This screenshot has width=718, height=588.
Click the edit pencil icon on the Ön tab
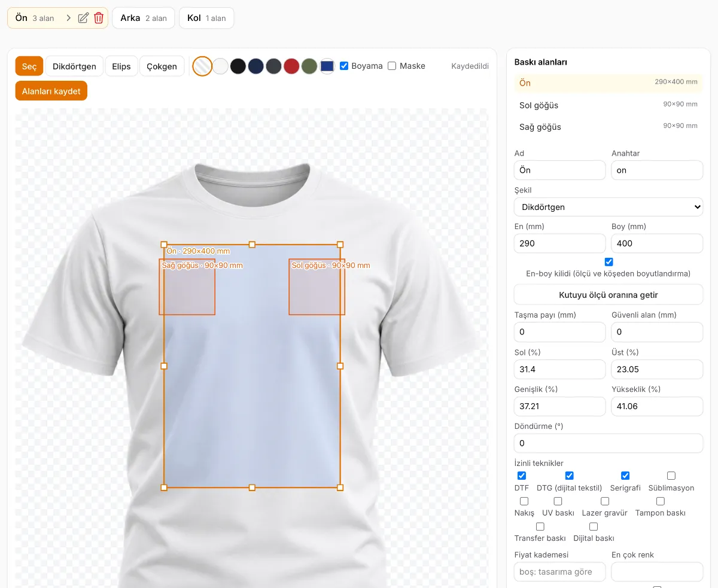pyautogui.click(x=84, y=18)
